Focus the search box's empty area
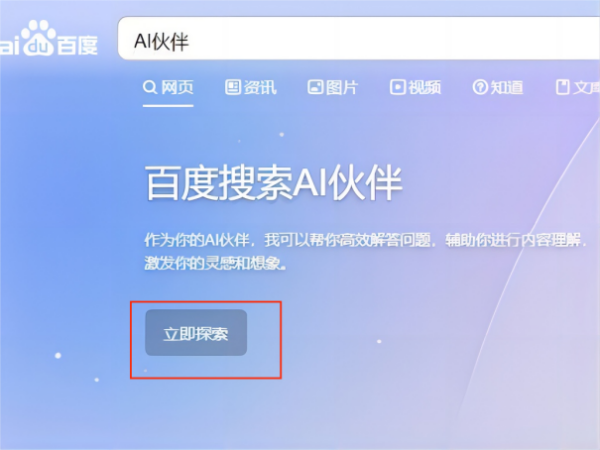The height and width of the screenshot is (450, 600). 394,38
